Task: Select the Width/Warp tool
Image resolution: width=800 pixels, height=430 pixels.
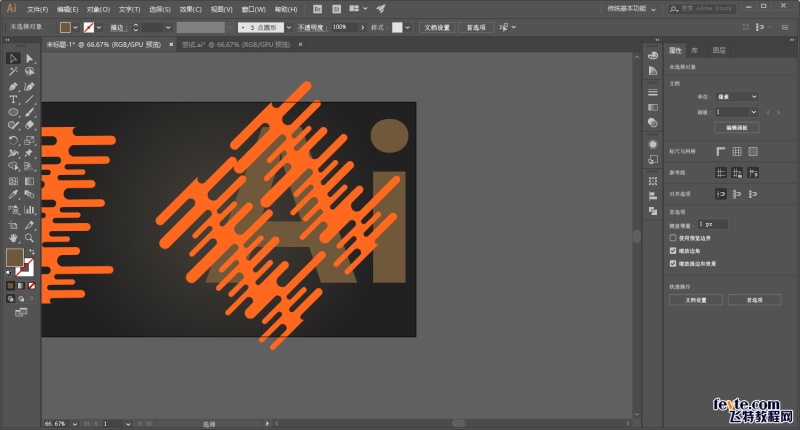Action: coord(13,153)
